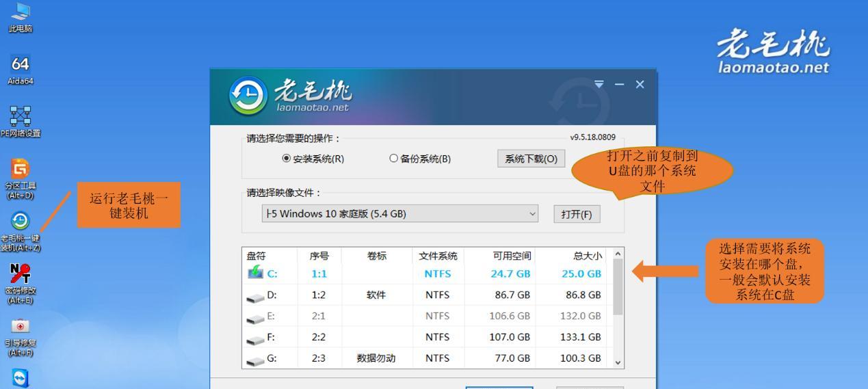Screen dimensions: 868x389
Task: Minimize the 老毛桃 installer window
Action: (620, 84)
